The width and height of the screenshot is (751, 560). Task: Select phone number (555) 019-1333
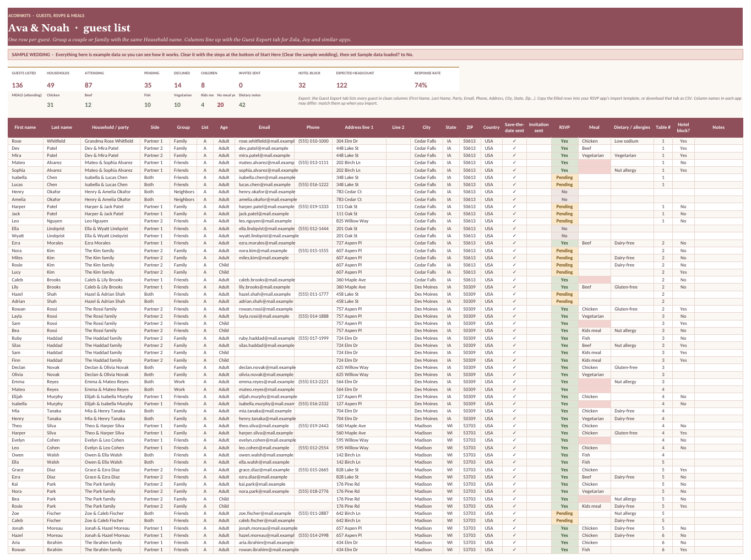click(x=313, y=206)
